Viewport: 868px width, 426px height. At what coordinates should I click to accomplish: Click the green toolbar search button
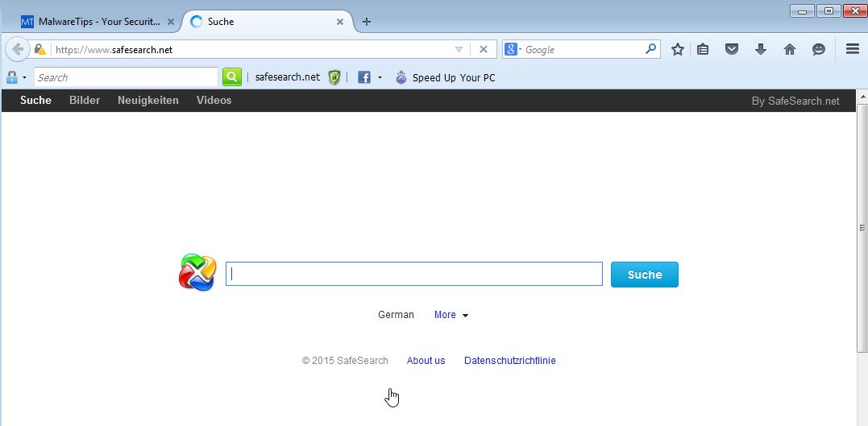point(232,77)
